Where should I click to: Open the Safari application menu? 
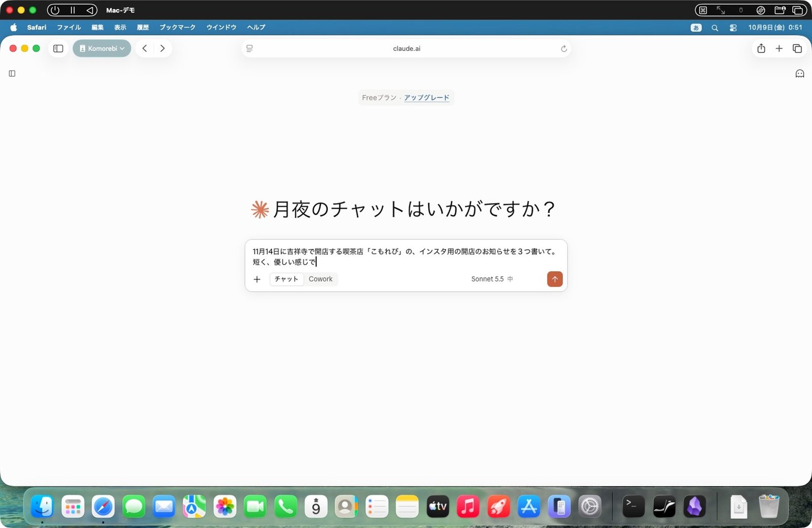click(x=37, y=27)
